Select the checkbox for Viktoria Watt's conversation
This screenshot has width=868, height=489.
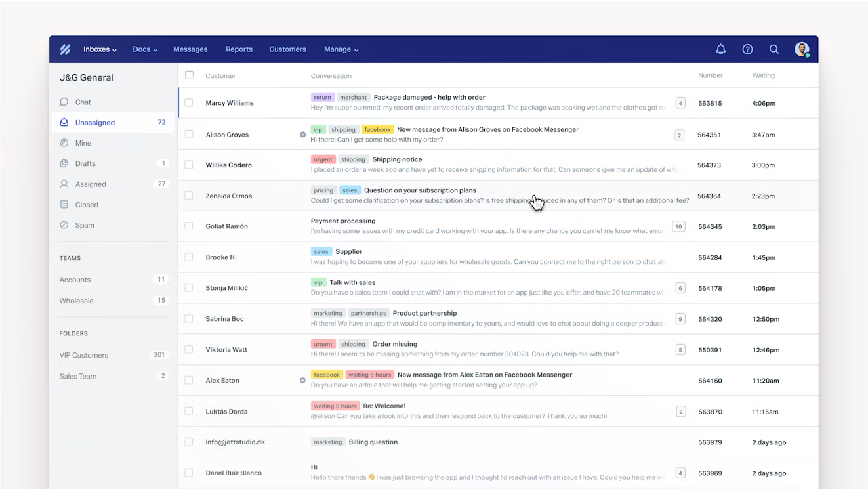189,349
